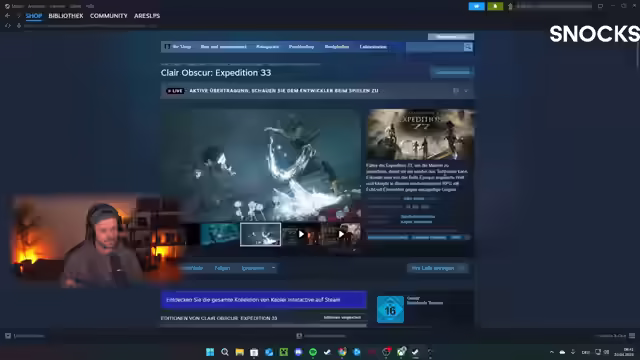Pop out the live broadcast panel
The height and width of the screenshot is (360, 640).
click(456, 91)
